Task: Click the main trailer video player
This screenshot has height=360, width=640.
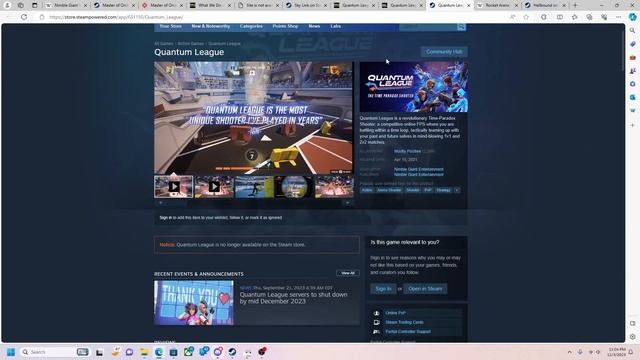Action: [x=253, y=118]
